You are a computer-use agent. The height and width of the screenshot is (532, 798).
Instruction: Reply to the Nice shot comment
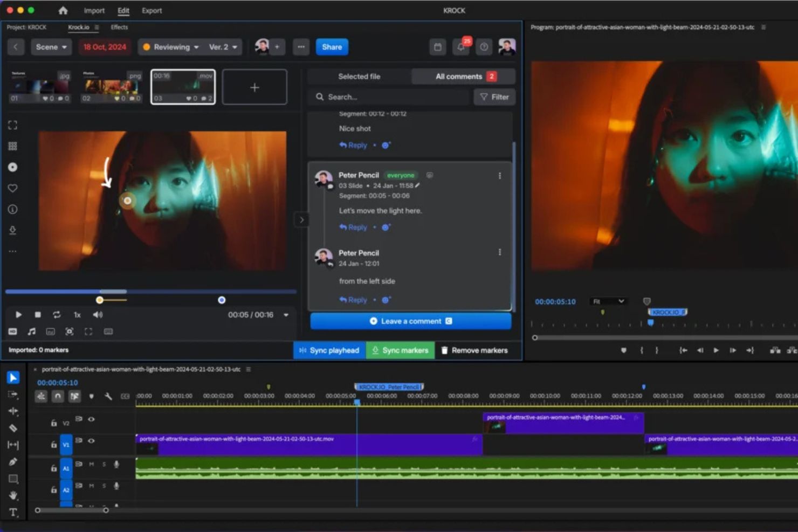pyautogui.click(x=353, y=145)
